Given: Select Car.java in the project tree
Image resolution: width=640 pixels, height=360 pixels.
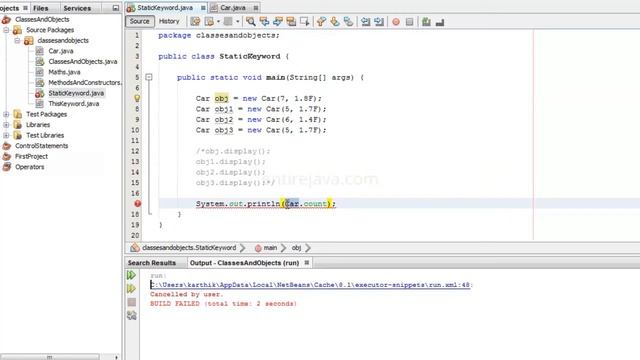Looking at the screenshot, I should (61, 51).
